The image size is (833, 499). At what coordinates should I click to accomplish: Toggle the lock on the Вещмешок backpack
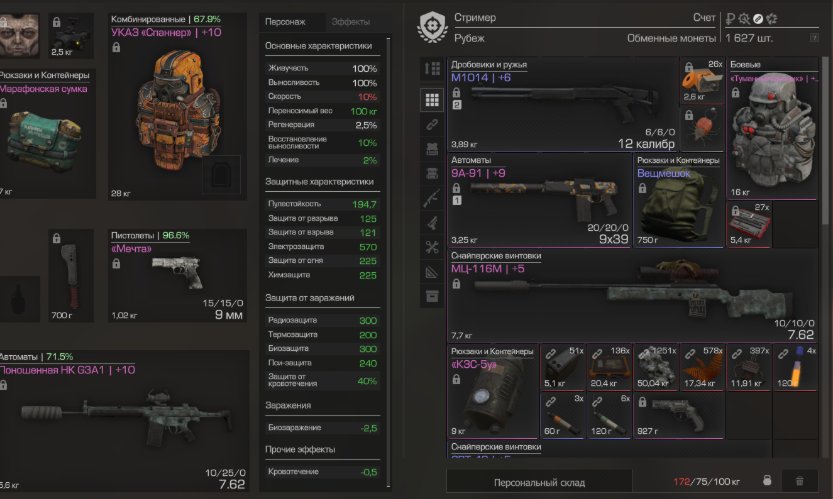[642, 188]
